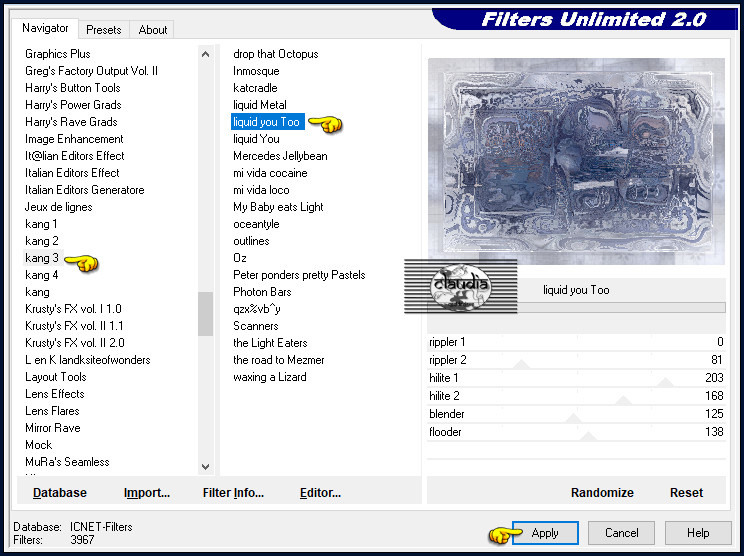Select 'Harry's Power Grads' category

(x=73, y=105)
